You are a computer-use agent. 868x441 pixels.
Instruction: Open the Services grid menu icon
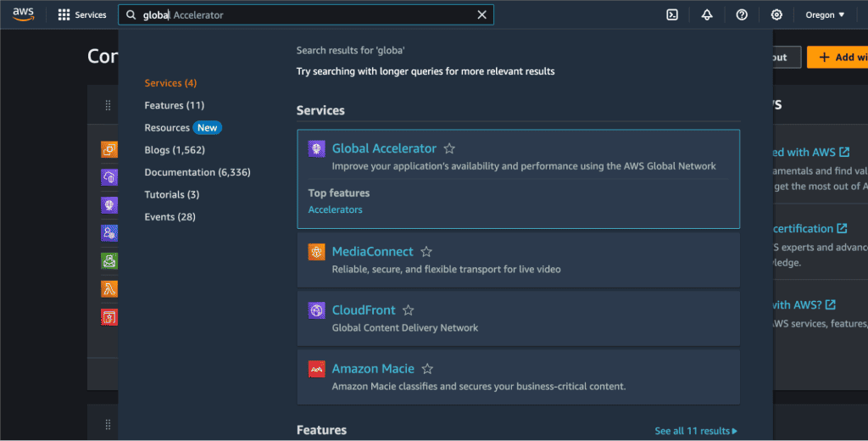pyautogui.click(x=64, y=15)
